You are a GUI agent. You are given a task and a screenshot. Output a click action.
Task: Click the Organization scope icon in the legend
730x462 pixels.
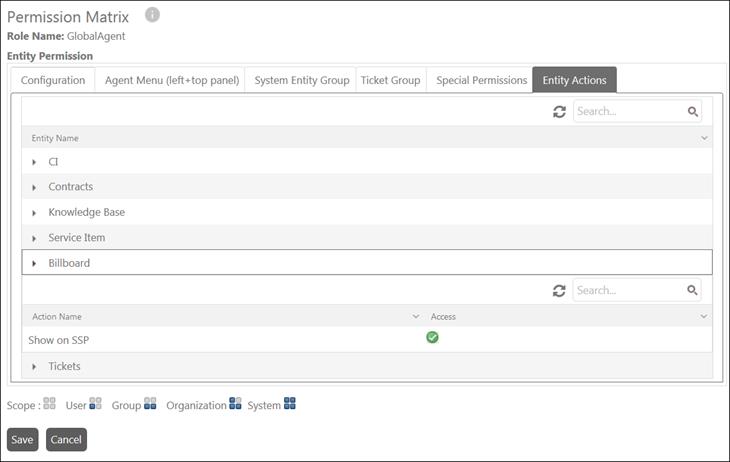[x=235, y=404]
